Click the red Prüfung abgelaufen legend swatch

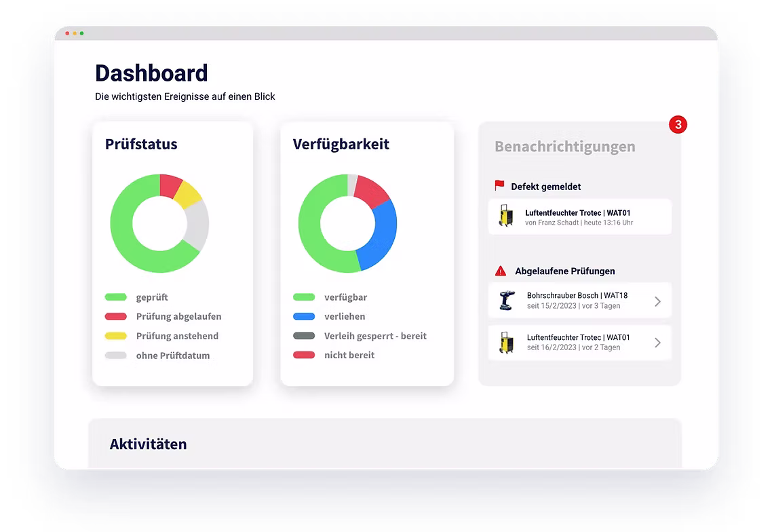(116, 316)
